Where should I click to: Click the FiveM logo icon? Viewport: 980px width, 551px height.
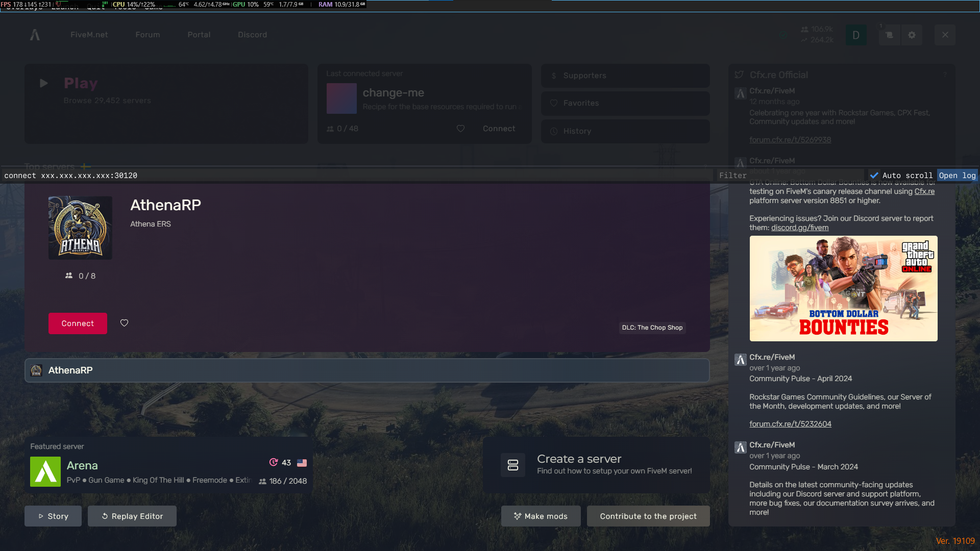coord(35,35)
